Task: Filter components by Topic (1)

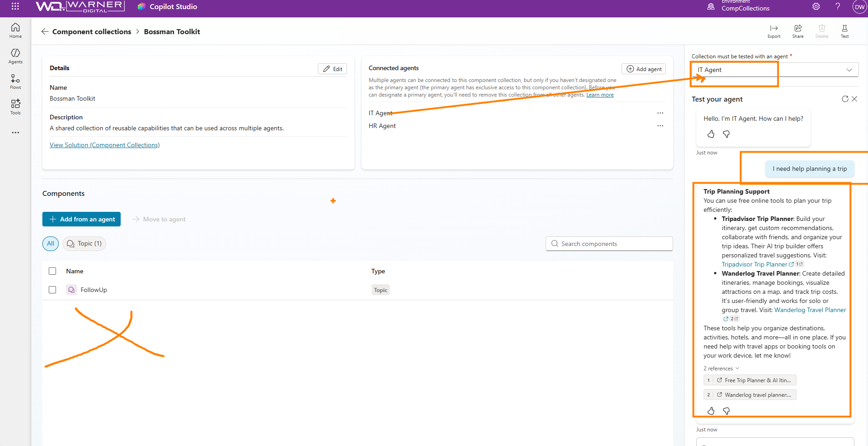Action: click(84, 244)
